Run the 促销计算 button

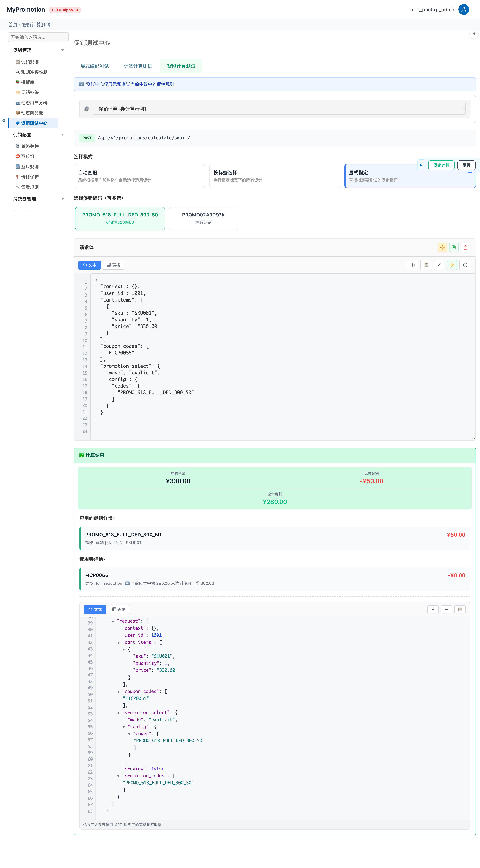pyautogui.click(x=441, y=165)
